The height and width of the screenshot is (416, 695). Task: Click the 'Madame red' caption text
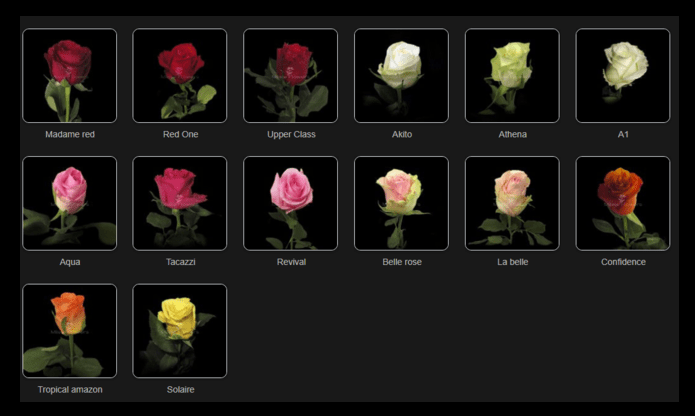[70, 134]
